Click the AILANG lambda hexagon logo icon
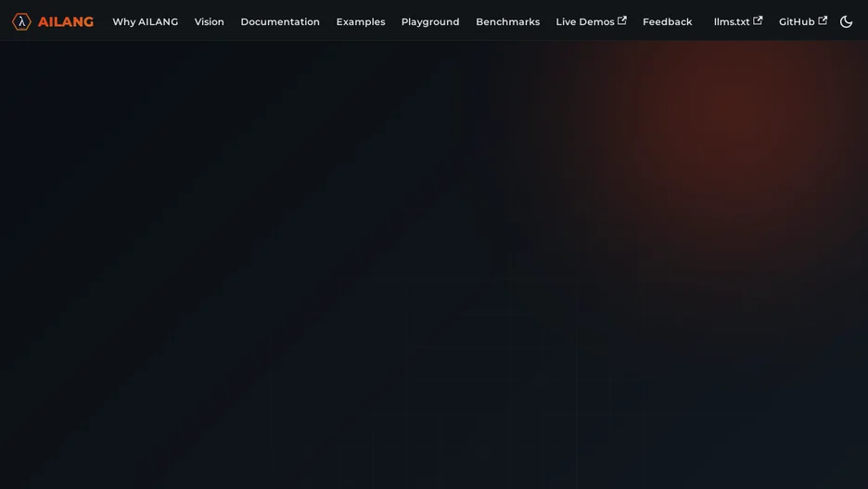868x489 pixels. coord(21,21)
